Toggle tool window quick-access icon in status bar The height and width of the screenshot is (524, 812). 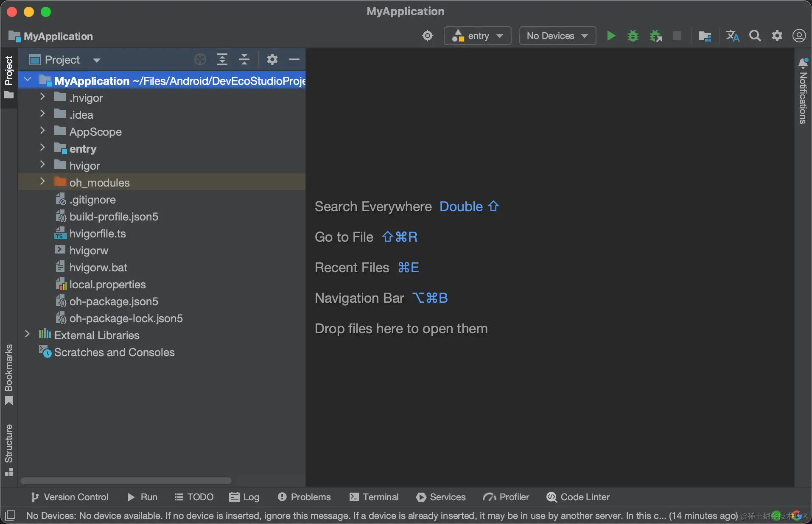(x=10, y=516)
